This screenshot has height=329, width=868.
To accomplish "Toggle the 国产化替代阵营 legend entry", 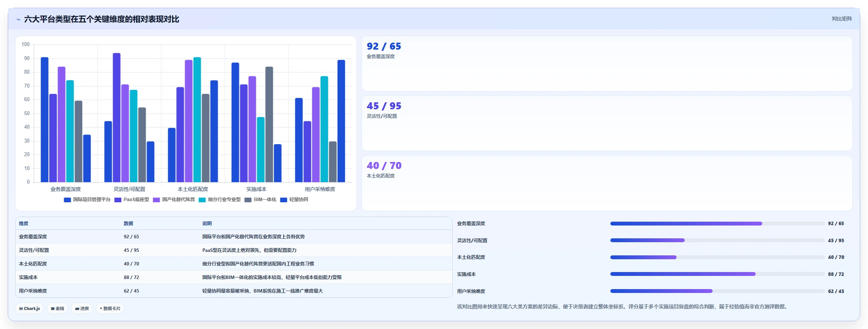I will click(174, 200).
